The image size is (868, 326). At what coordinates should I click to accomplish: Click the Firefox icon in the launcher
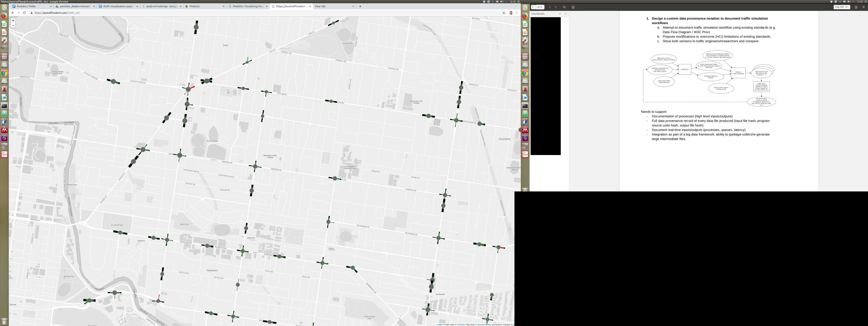[x=4, y=16]
